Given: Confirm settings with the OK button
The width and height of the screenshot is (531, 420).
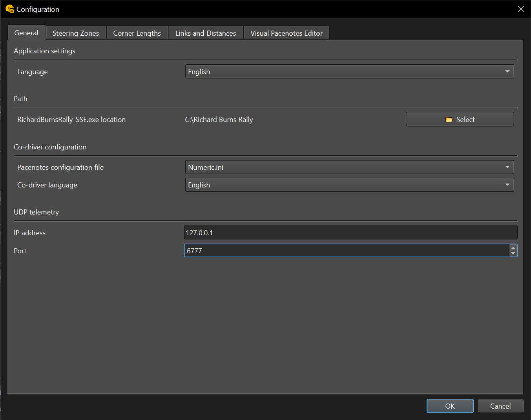Looking at the screenshot, I should (x=450, y=406).
